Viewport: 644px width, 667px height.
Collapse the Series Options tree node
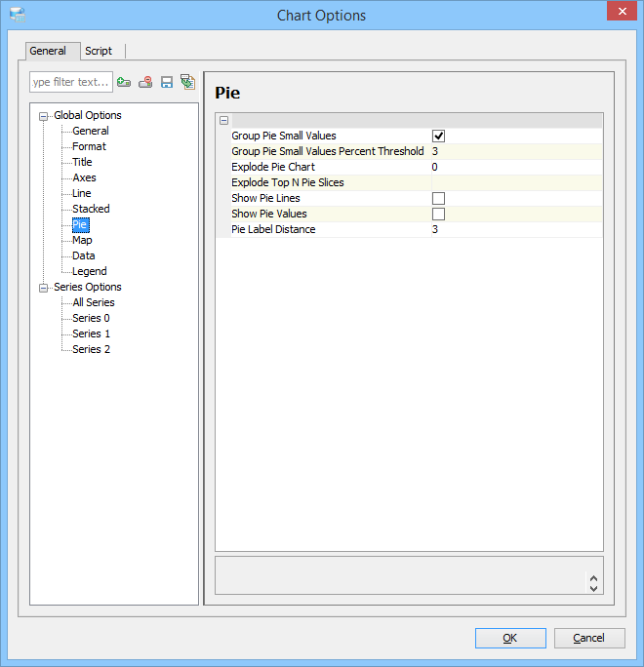[43, 288]
